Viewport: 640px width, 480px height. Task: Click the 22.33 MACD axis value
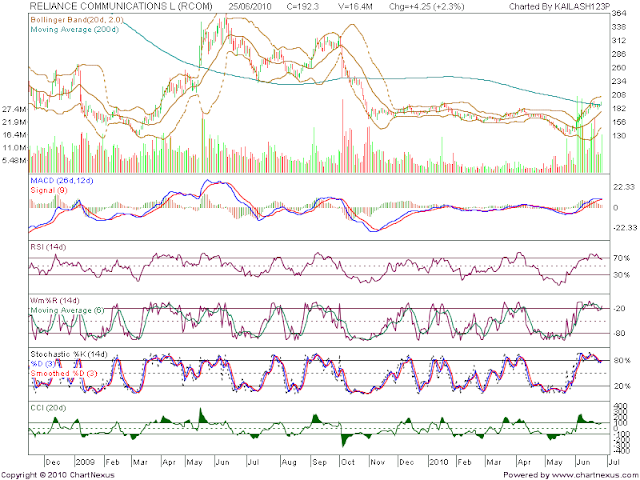pyautogui.click(x=623, y=187)
